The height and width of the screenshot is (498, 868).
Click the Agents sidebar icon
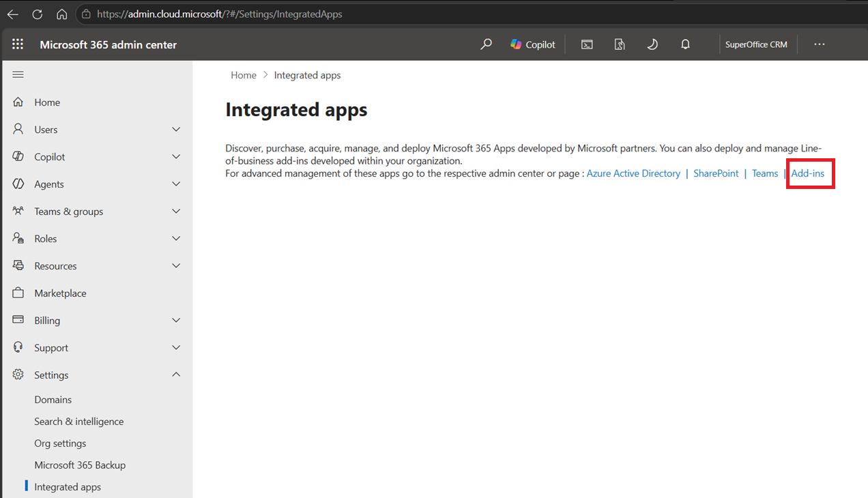18,184
